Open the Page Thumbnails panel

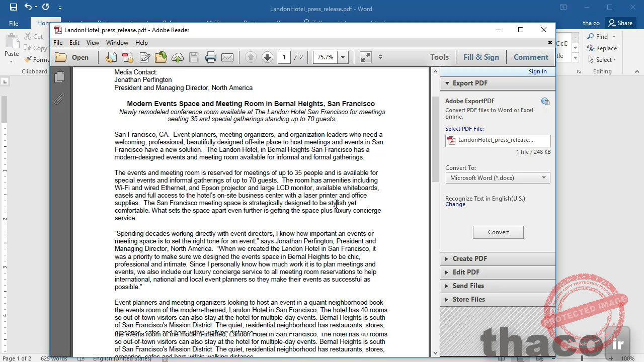(60, 76)
